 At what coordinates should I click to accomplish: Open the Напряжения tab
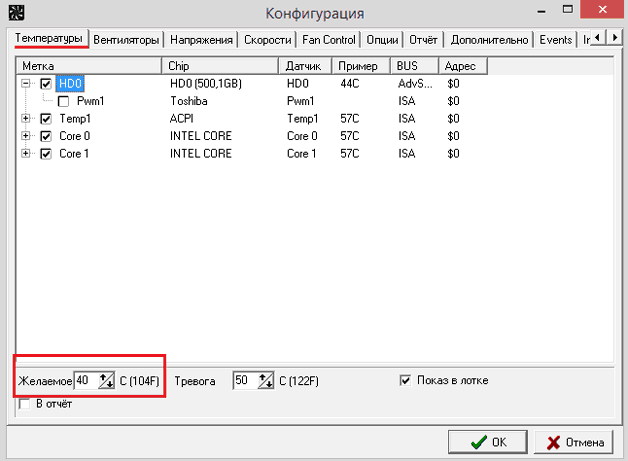[201, 40]
